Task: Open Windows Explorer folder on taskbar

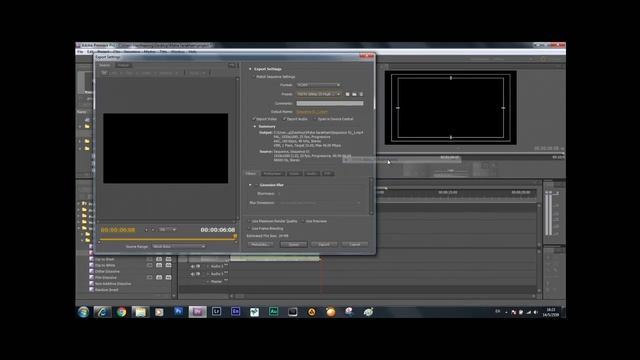Action: tap(140, 312)
